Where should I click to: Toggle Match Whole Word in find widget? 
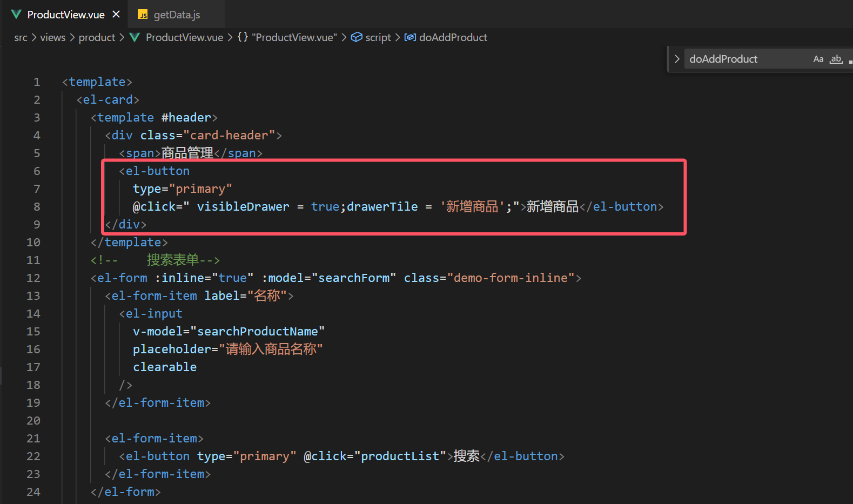836,59
